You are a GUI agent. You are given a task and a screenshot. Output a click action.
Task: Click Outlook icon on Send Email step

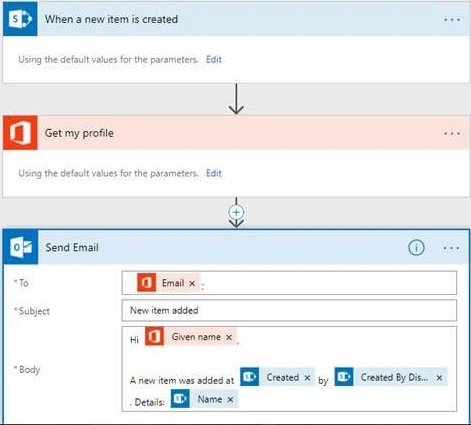click(21, 247)
